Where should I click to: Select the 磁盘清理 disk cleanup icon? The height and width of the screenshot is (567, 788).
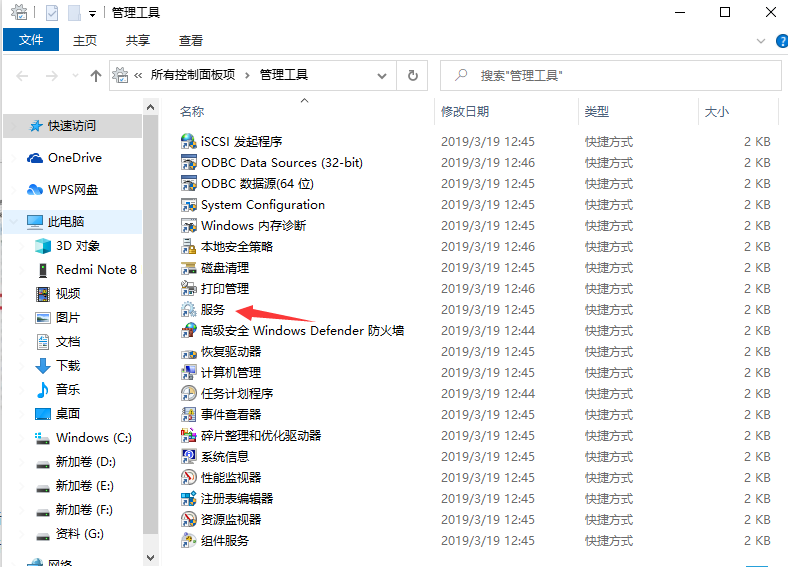click(189, 268)
